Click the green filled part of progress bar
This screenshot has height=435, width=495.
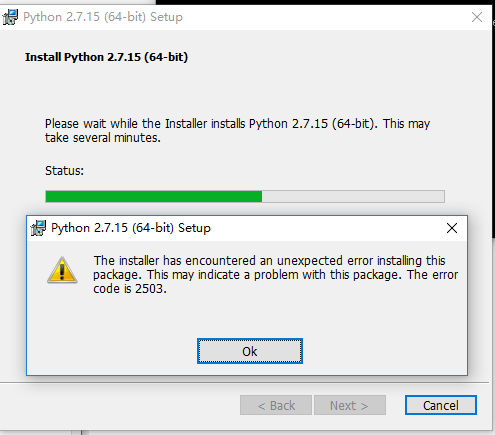pyautogui.click(x=154, y=197)
